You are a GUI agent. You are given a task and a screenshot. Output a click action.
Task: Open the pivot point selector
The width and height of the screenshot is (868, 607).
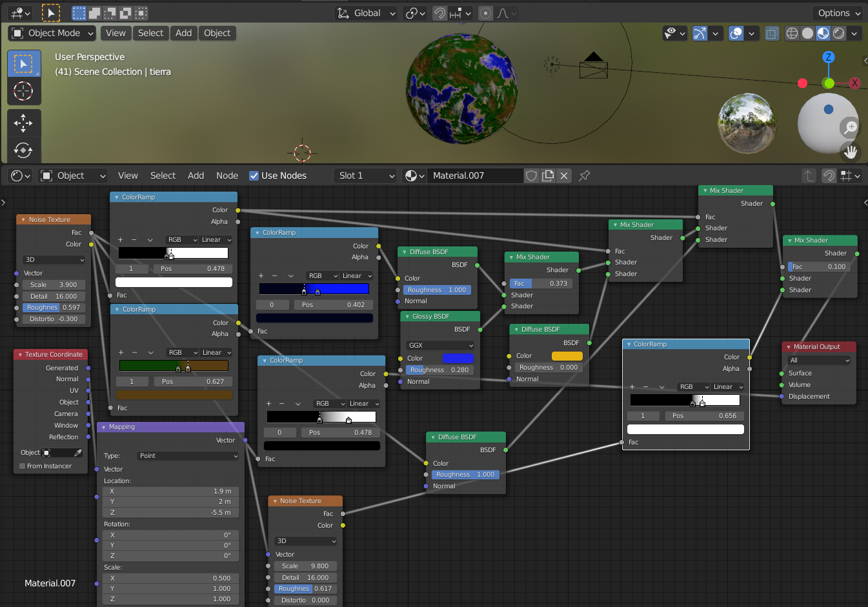(415, 13)
